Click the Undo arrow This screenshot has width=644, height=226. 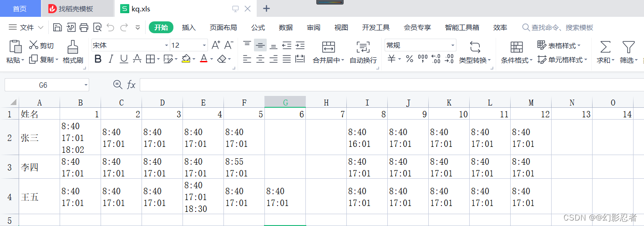110,28
